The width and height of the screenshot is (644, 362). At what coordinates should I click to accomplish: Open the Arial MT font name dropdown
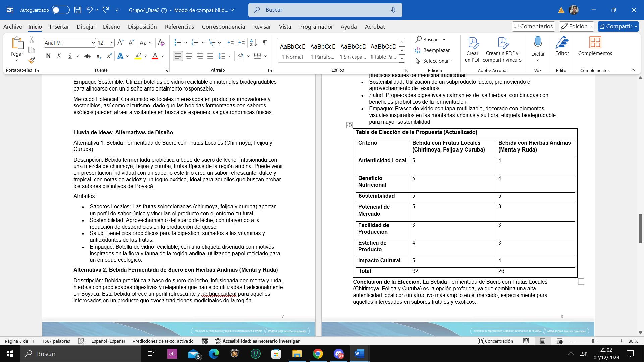pos(93,43)
